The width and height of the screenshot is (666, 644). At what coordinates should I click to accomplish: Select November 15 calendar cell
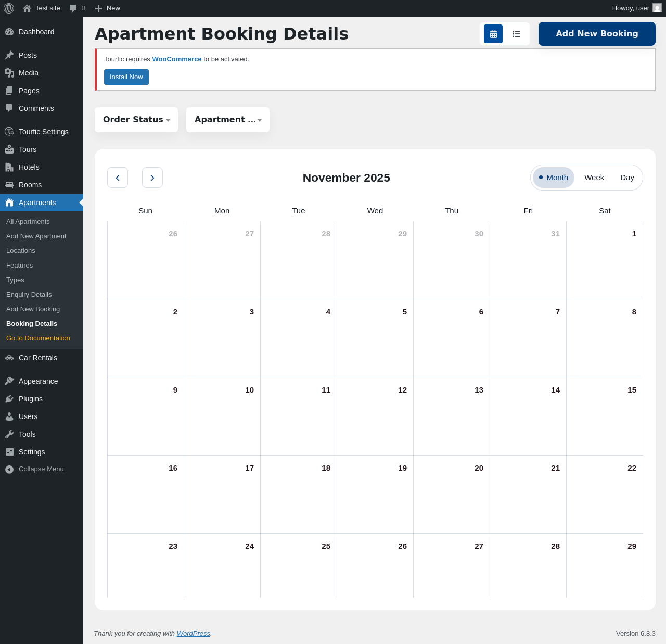(x=605, y=416)
